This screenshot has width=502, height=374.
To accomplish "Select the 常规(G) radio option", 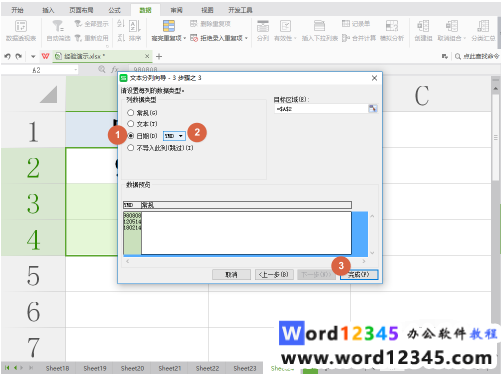I will 131,113.
